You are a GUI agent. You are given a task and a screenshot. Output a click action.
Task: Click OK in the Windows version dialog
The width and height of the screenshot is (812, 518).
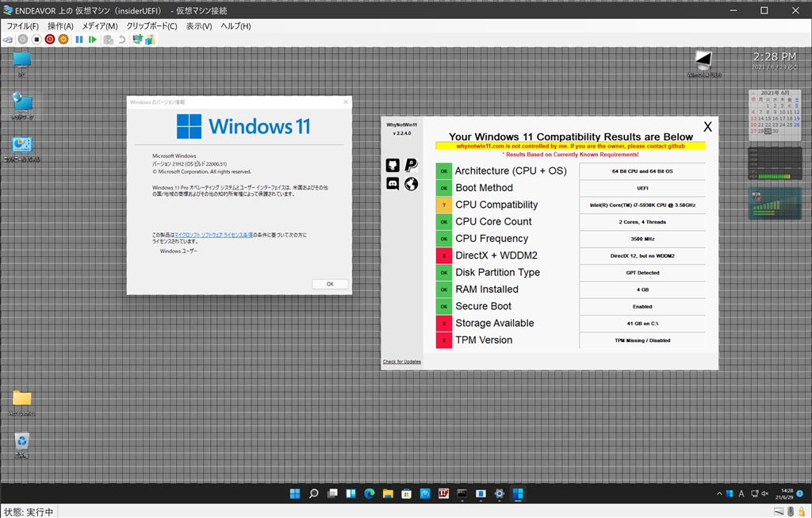coord(330,284)
